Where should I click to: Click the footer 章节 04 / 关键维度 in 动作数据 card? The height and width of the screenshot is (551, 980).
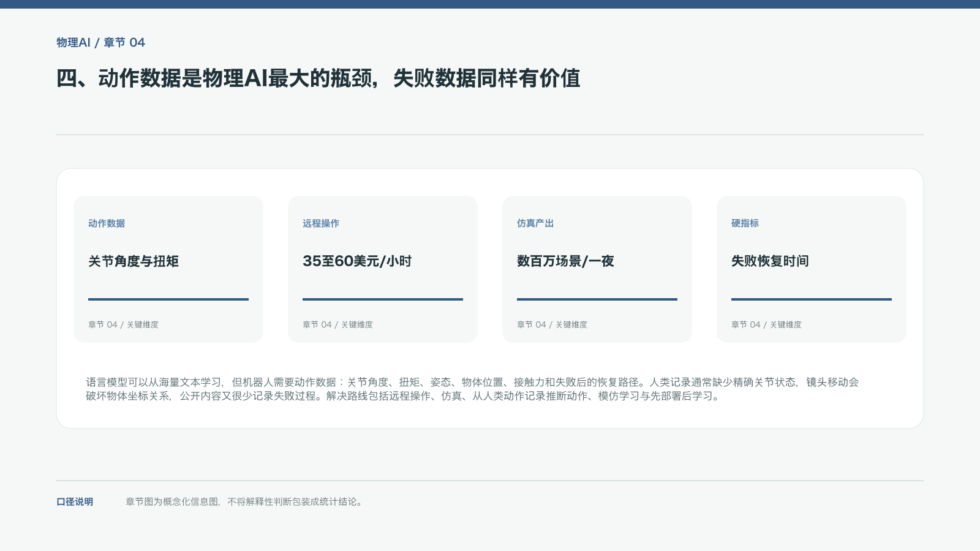coord(123,324)
